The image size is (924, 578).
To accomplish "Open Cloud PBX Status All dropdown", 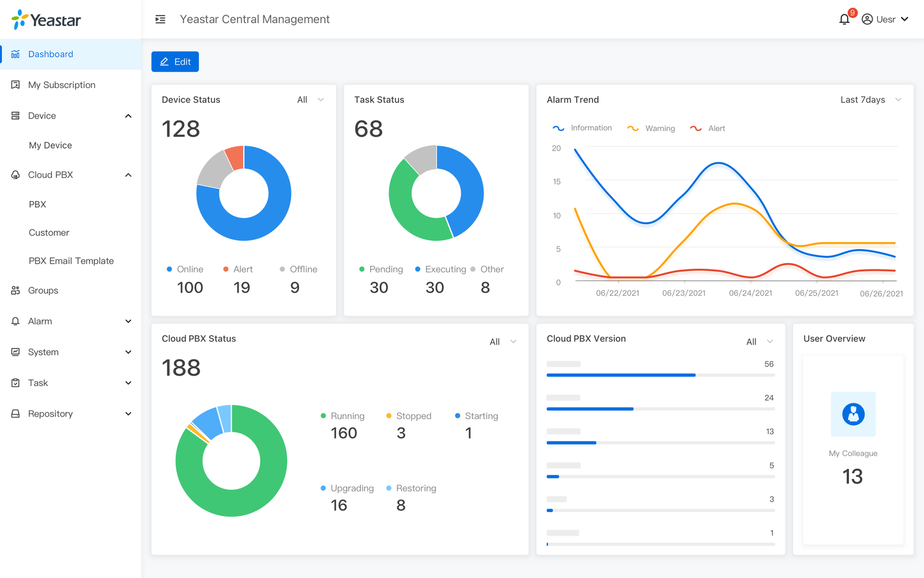I will pos(503,342).
